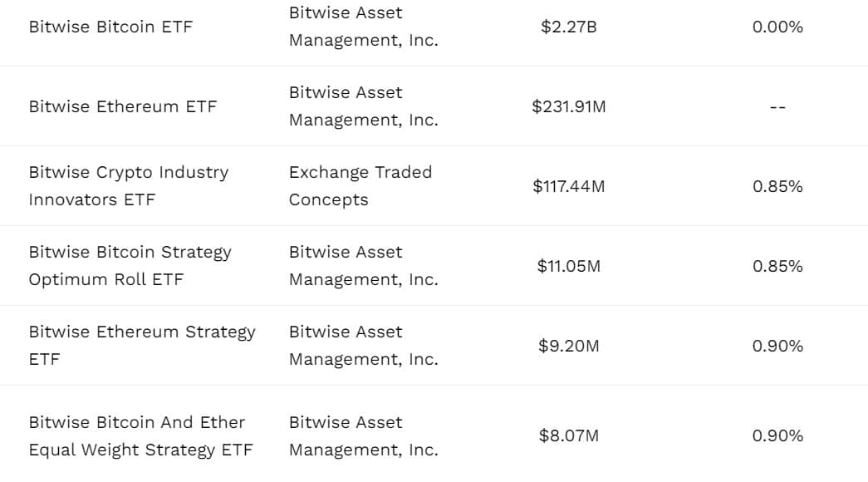Open the Bitwise Bitcoin ETF fund link
868x482 pixels.
coord(110,27)
